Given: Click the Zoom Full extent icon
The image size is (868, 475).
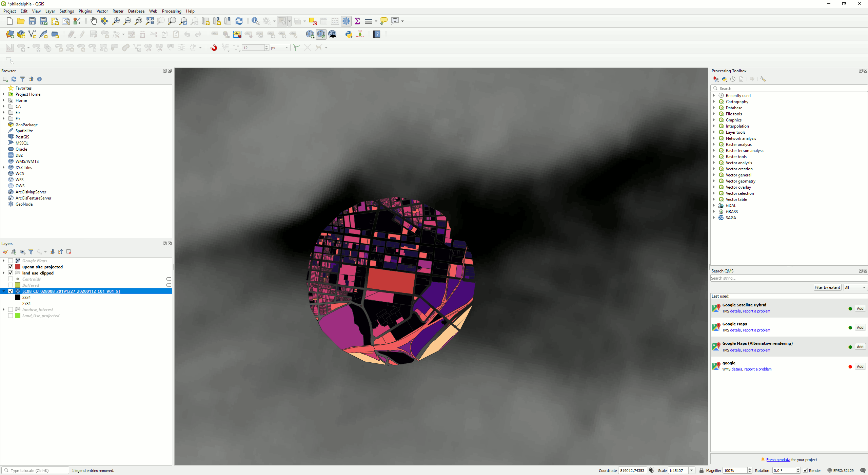Looking at the screenshot, I should click(150, 21).
